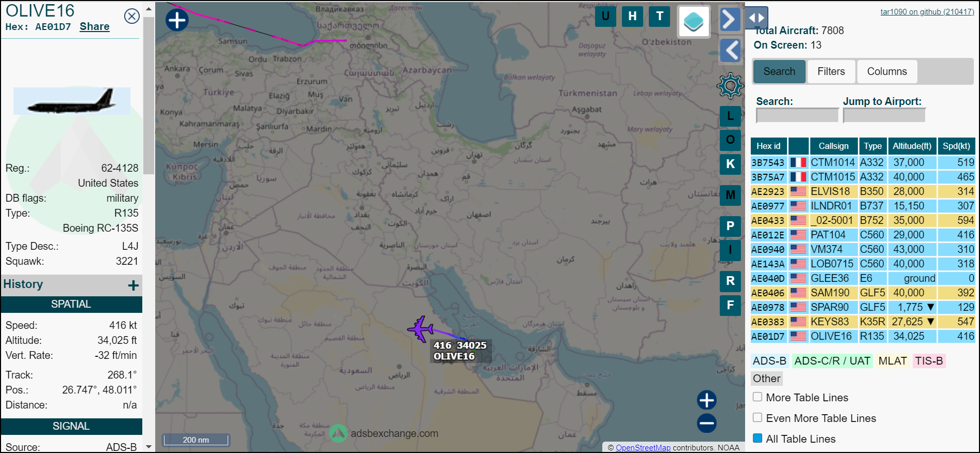Viewport: 980px width, 453px height.
Task: Sort table by Spd(kt) column
Action: coord(956,146)
